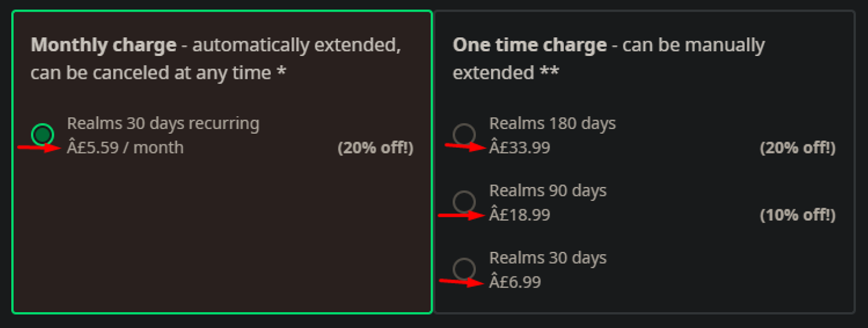Click the red arrow pointing at £33.99
This screenshot has height=328, width=868.
tap(465, 146)
